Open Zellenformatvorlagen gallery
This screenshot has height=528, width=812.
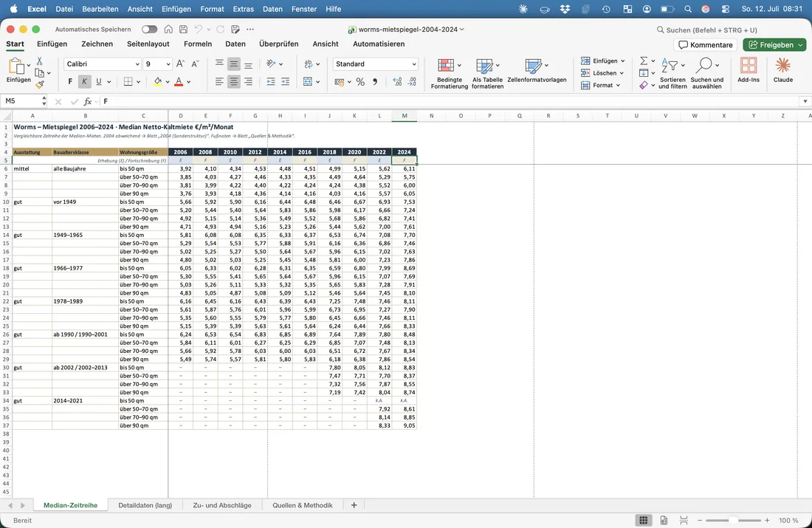[537, 71]
